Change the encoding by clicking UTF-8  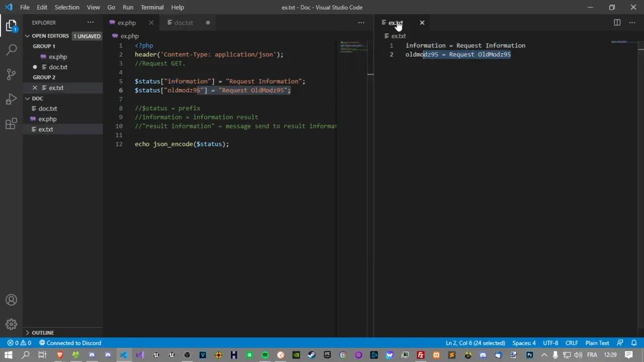click(550, 343)
